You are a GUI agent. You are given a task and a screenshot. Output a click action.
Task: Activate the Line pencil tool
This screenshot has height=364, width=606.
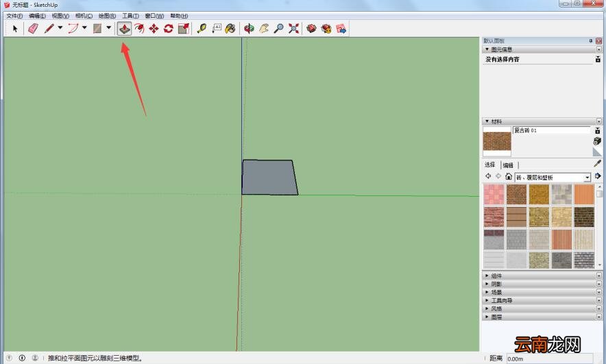[x=49, y=29]
